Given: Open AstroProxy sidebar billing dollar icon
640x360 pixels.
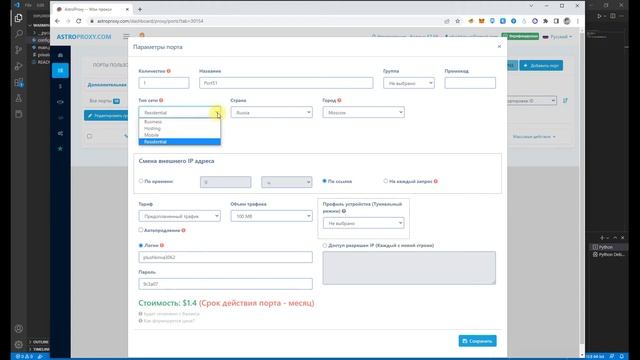Looking at the screenshot, I should coord(60,86).
